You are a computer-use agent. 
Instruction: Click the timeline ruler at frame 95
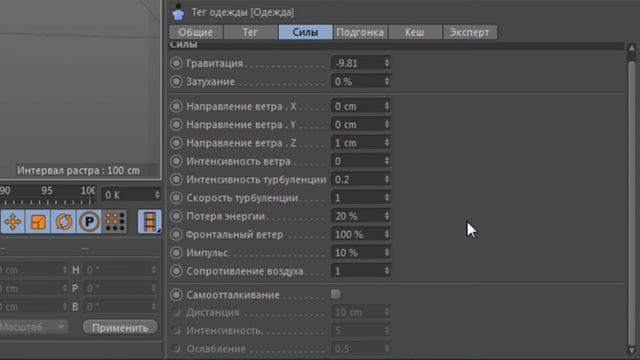coord(47,191)
